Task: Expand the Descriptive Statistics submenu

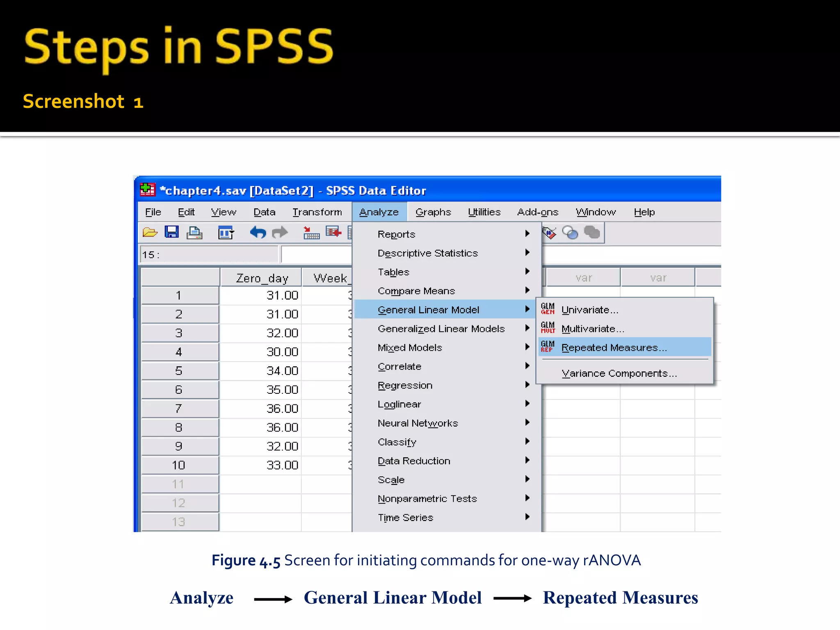Action: coord(447,253)
